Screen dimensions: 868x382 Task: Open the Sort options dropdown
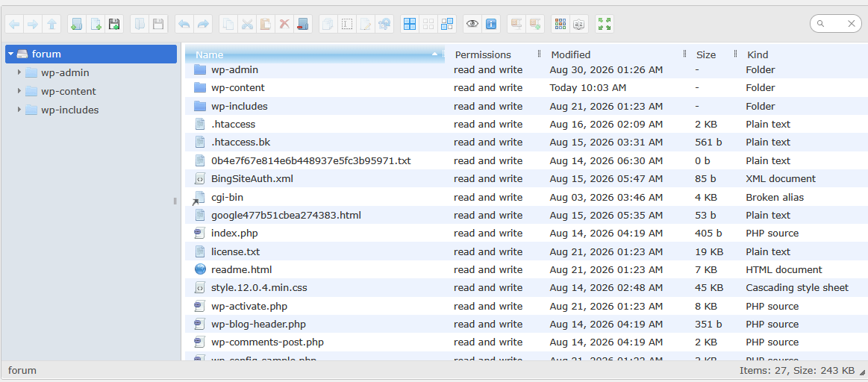(x=579, y=24)
